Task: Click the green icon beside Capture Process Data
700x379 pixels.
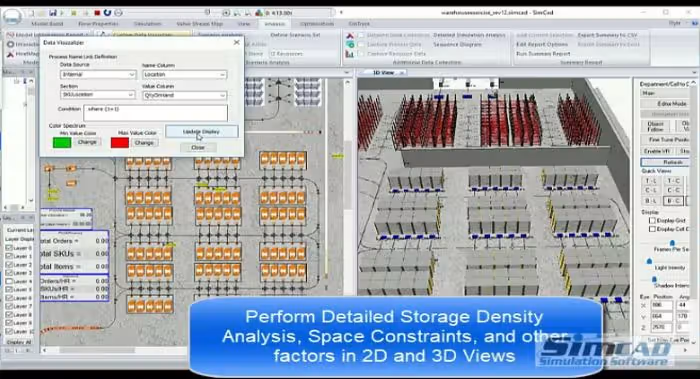Action: [350, 44]
